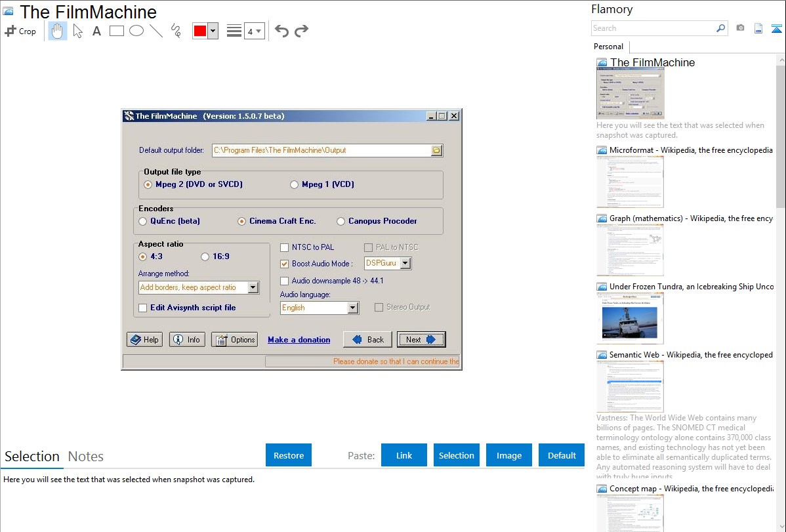Expand the Audio language dropdown

pos(353,308)
